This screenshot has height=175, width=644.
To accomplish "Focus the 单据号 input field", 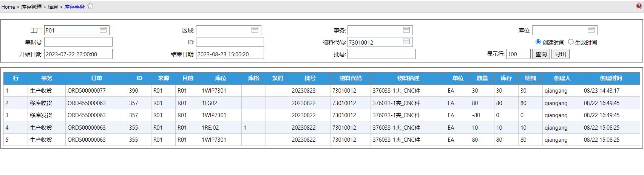I will tap(78, 42).
